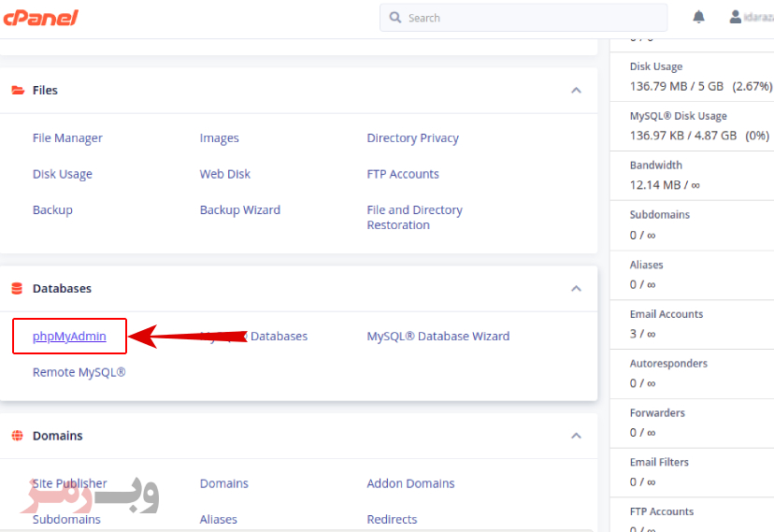Open Disk Usage link in Files
This screenshot has height=532, width=774.
pyautogui.click(x=63, y=174)
